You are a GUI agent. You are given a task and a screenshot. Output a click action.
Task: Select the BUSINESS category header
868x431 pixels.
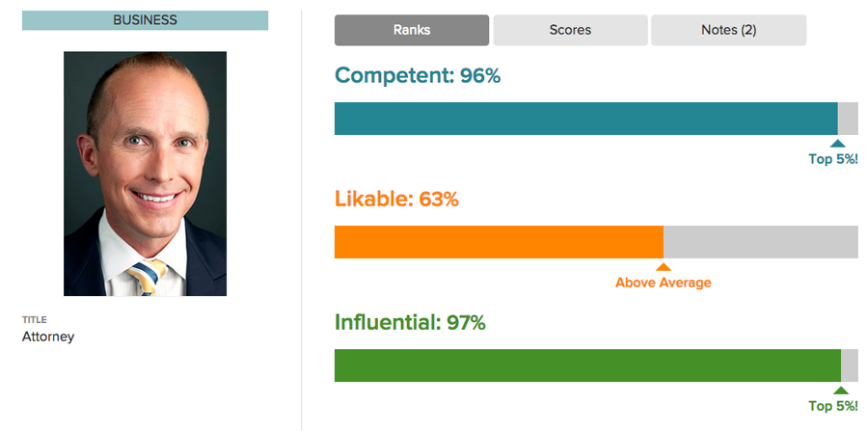tap(145, 20)
